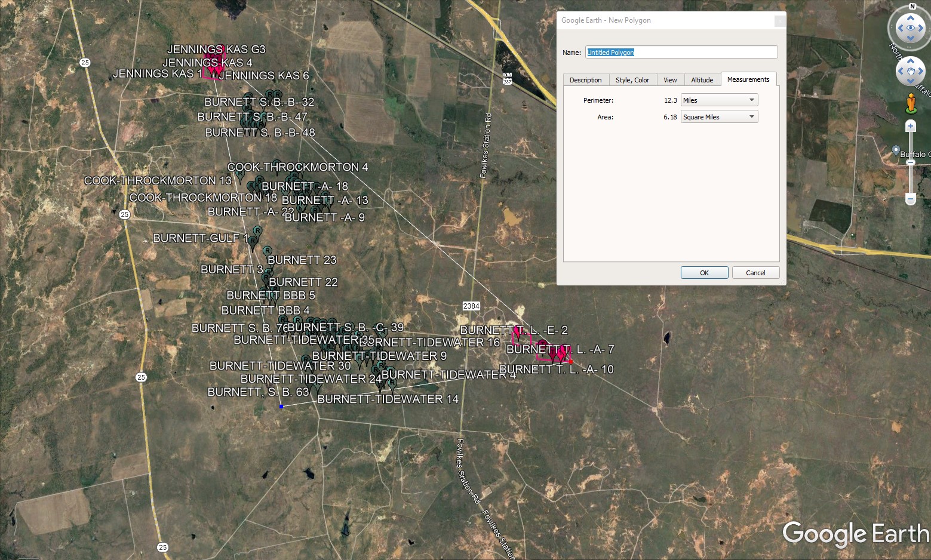Click the zoom slider handle
This screenshot has height=560, width=931.
(911, 162)
